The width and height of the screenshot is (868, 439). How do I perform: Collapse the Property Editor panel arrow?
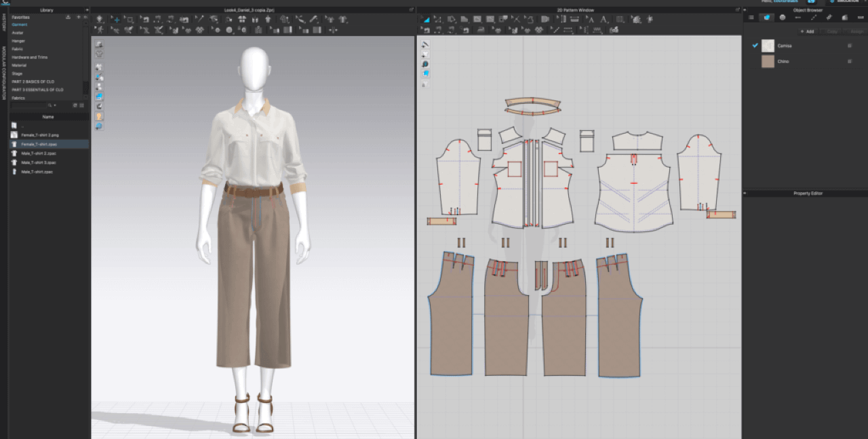(x=745, y=193)
